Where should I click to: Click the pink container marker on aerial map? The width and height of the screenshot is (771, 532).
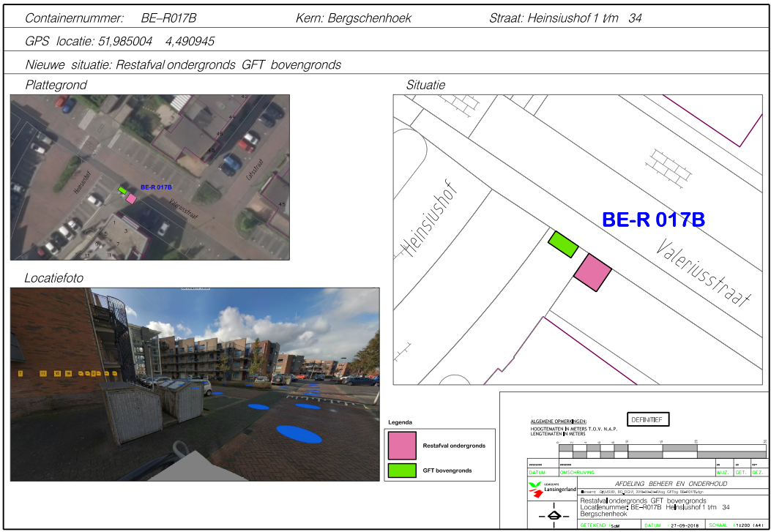(131, 198)
